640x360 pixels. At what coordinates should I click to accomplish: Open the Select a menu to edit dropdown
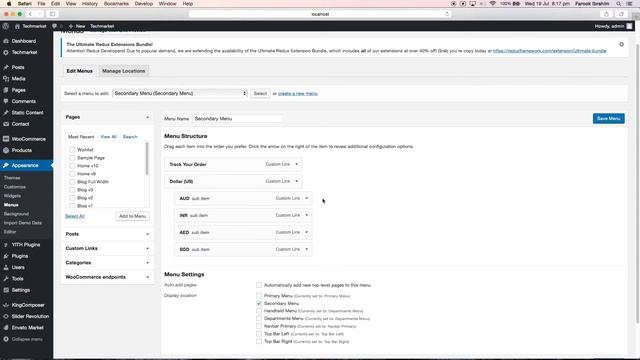click(x=180, y=93)
